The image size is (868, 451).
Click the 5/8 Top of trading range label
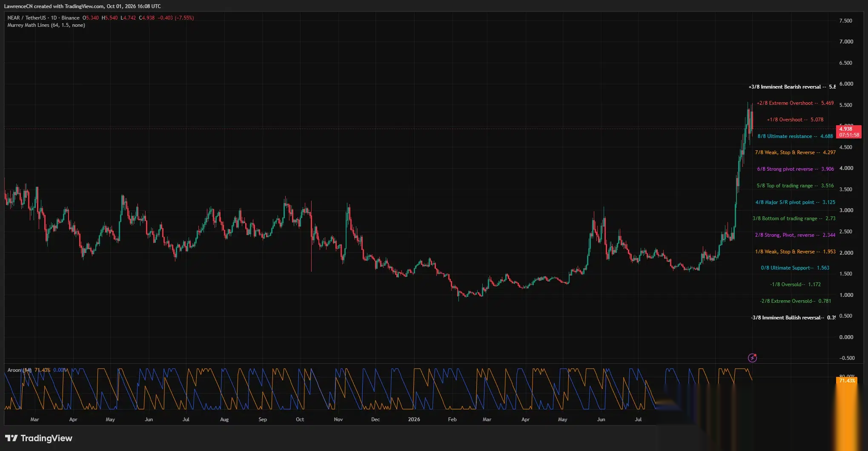tap(795, 186)
